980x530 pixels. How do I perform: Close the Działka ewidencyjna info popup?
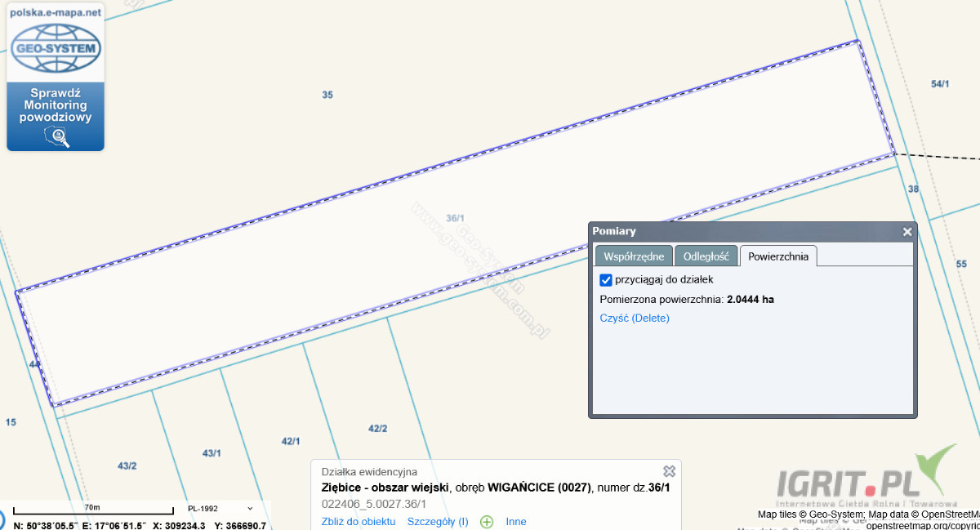(x=669, y=471)
